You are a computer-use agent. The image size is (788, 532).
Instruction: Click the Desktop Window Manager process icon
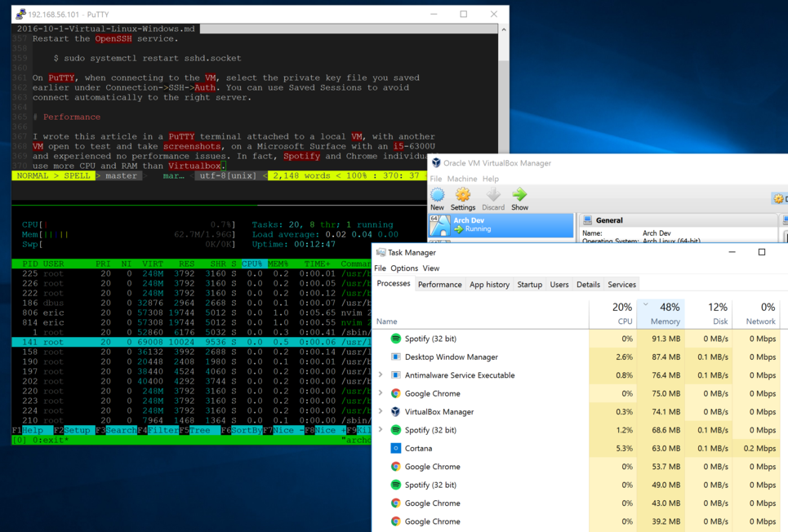[396, 357]
